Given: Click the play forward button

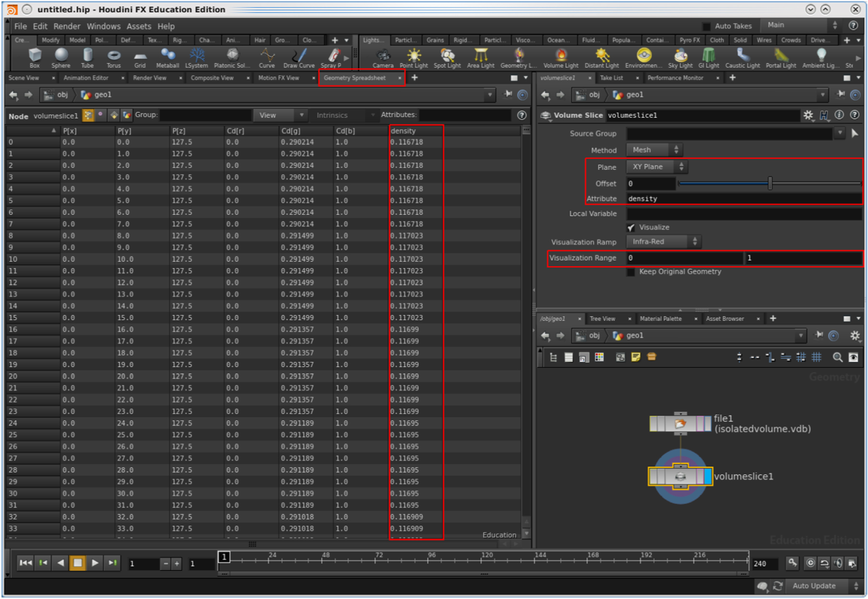Looking at the screenshot, I should click(95, 563).
